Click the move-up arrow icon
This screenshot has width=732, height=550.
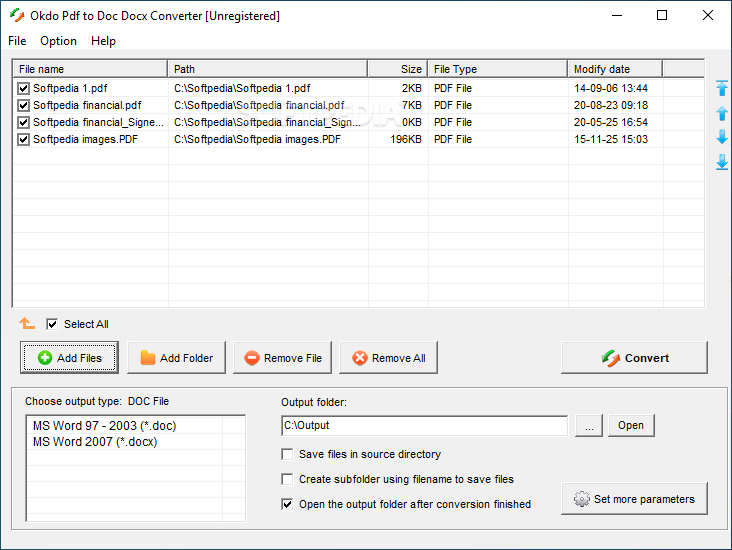(x=722, y=113)
